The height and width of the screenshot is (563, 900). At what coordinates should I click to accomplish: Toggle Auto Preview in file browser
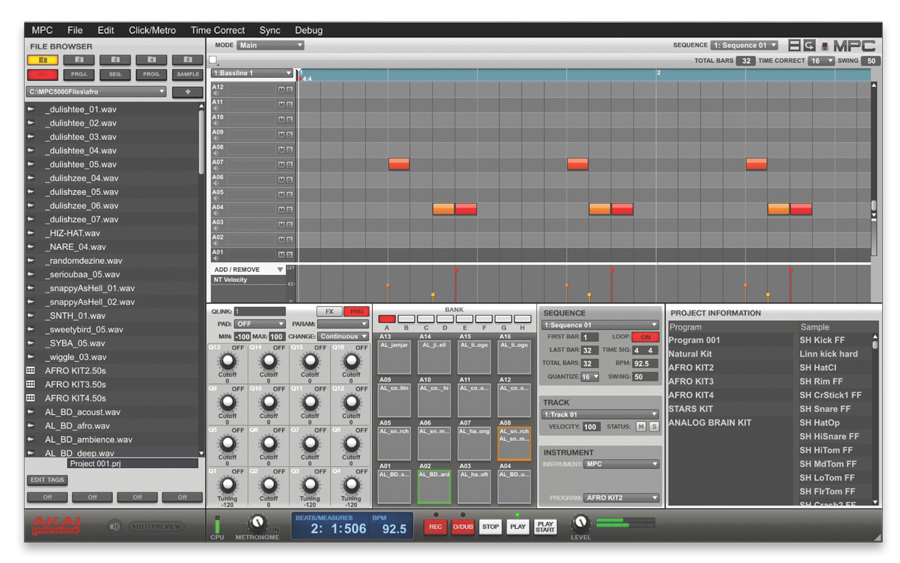(156, 526)
